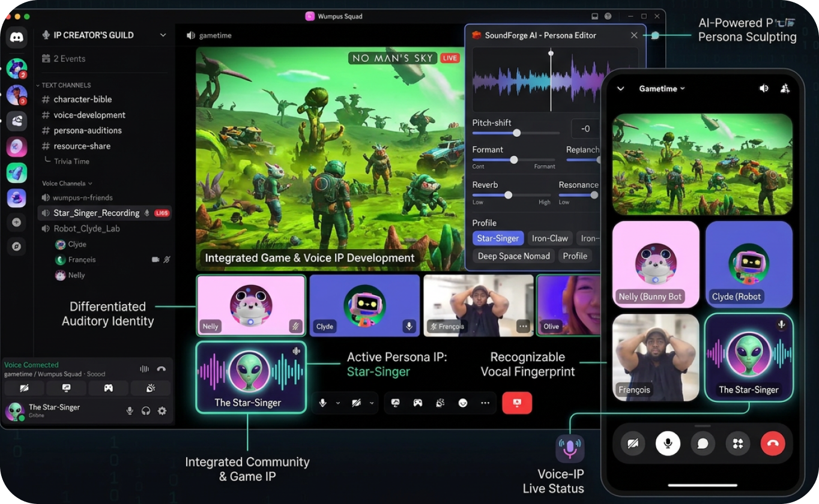Open activities grid on mobile call
Screen dimensions: 819x504
(x=738, y=443)
